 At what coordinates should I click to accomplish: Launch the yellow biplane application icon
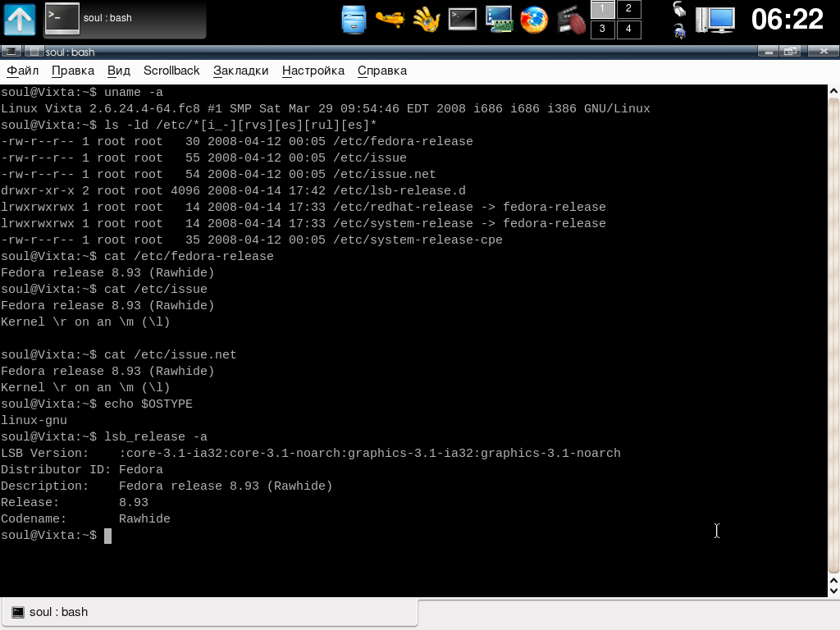[390, 20]
